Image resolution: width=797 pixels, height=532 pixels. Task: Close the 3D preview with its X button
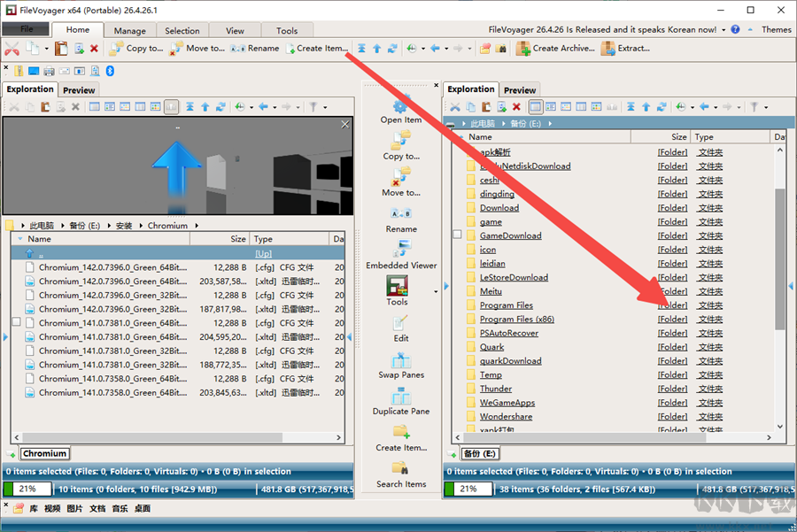pos(345,125)
